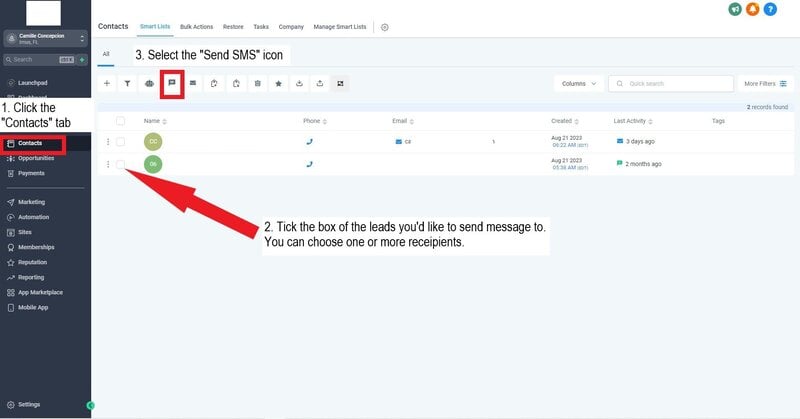Switch to the Bulk Actions tab
Viewport: 800px width, 419px height.
(x=196, y=27)
